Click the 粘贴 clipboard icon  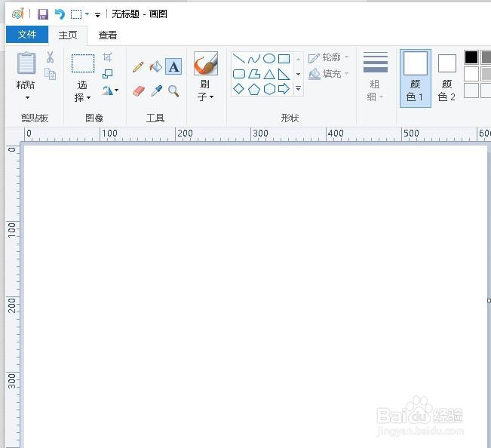point(26,63)
